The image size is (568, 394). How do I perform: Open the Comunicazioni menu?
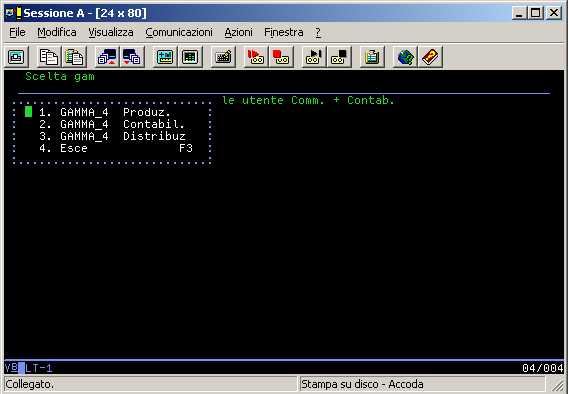click(x=179, y=32)
